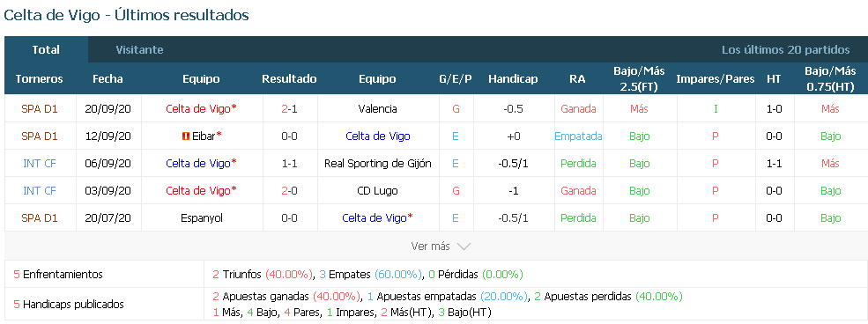Click the Bajo/Más 2.5(FT) column header

tap(640, 79)
